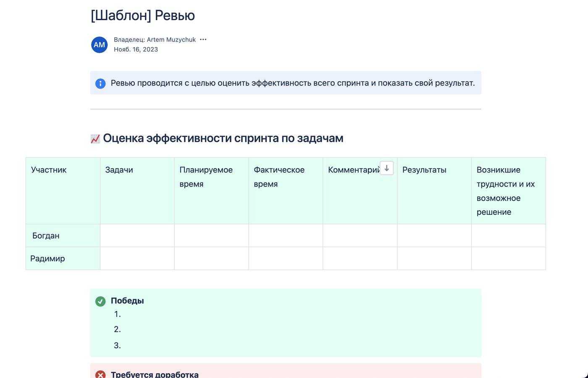This screenshot has width=588, height=378.
Task: Click the red cross icon near Требуется доработка
Action: coord(100,374)
